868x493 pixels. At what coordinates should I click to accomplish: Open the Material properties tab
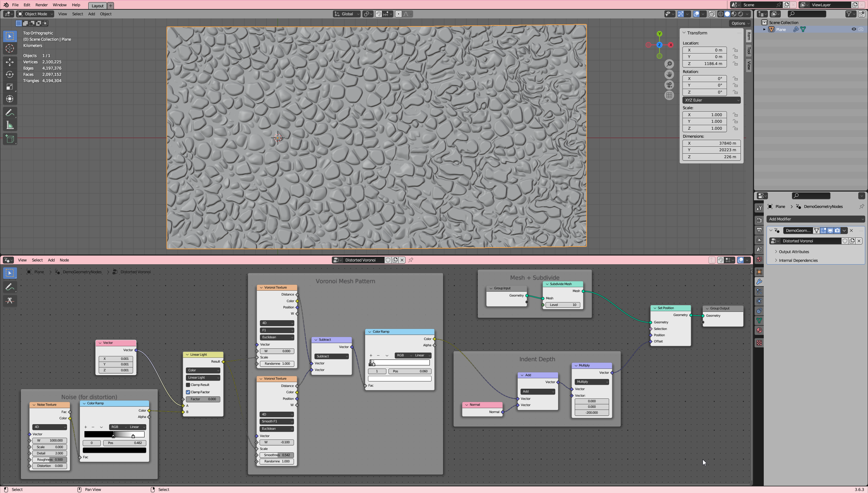tap(759, 330)
